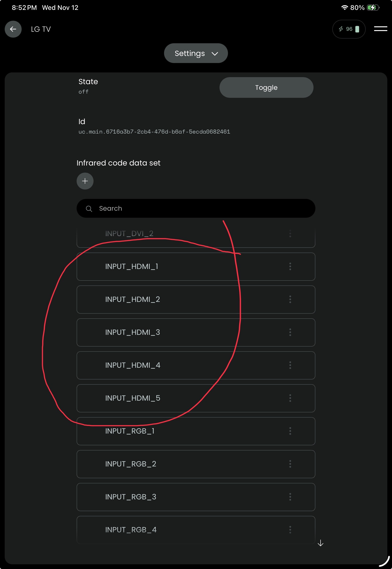Image resolution: width=392 pixels, height=569 pixels.
Task: Open the hamburger menu
Action: tap(380, 29)
